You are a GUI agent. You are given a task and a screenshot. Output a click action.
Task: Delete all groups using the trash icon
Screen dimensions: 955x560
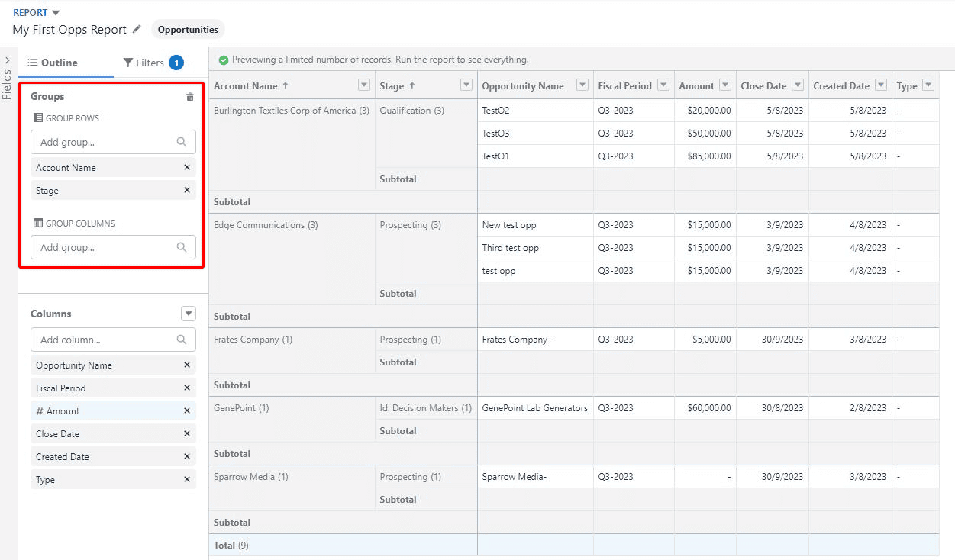(189, 96)
